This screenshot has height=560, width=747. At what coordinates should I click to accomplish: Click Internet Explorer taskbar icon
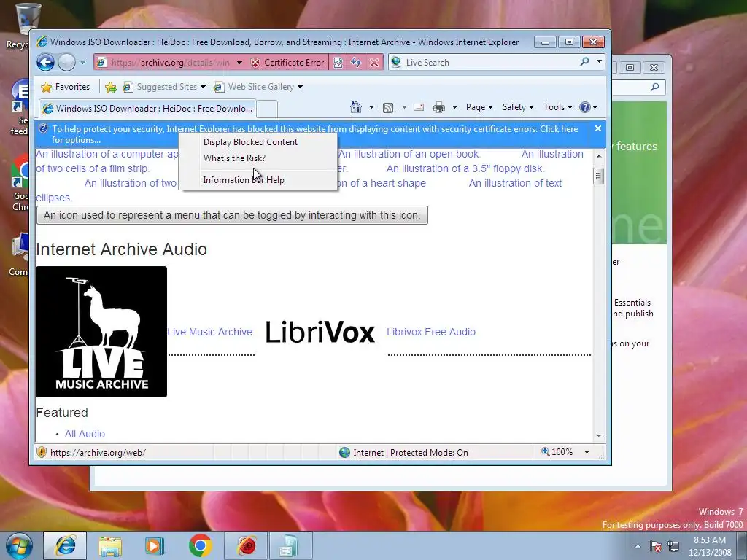(x=65, y=545)
